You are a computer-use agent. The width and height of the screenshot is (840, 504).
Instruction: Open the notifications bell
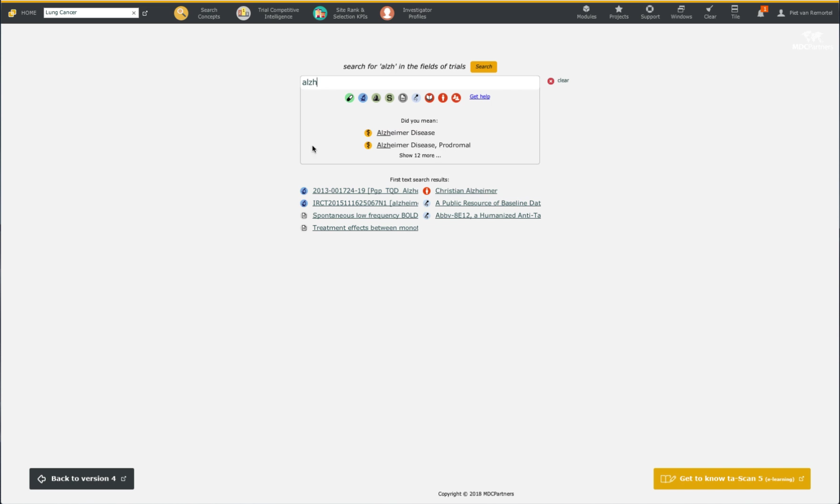click(760, 13)
